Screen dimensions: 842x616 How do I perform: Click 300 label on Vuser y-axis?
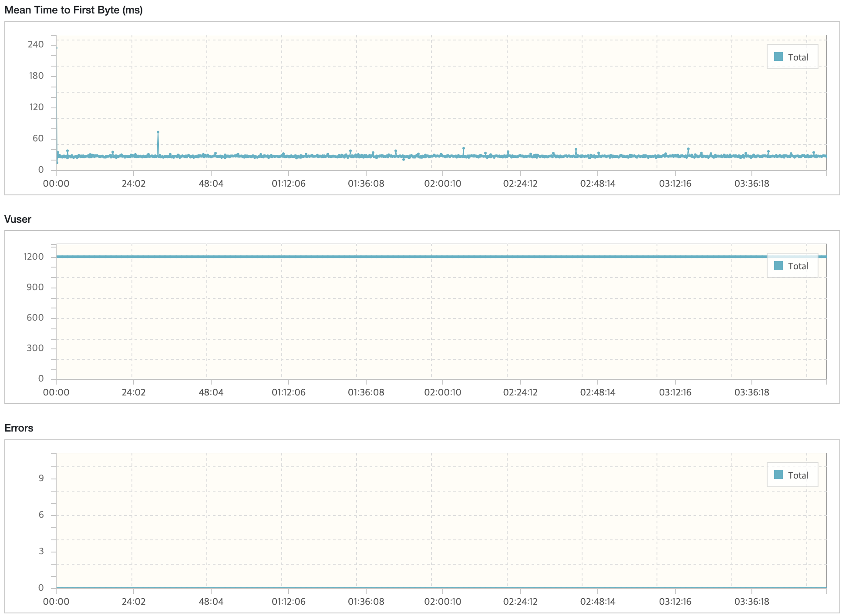click(36, 348)
